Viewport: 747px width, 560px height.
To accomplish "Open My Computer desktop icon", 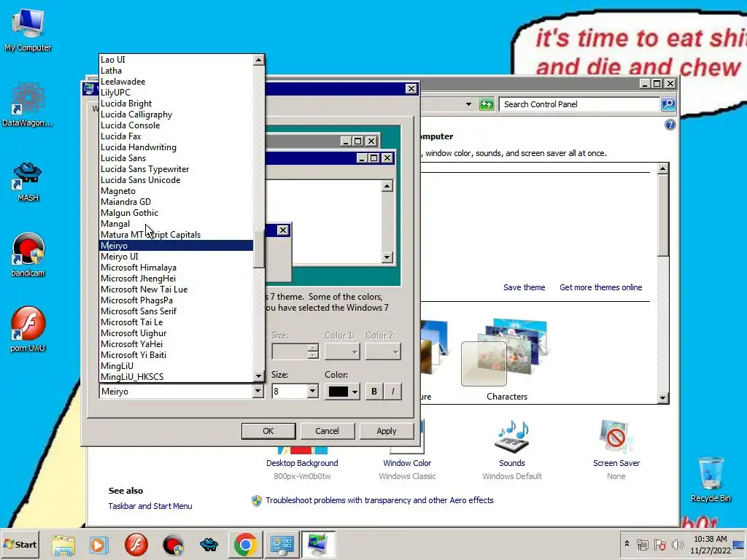I will [28, 29].
